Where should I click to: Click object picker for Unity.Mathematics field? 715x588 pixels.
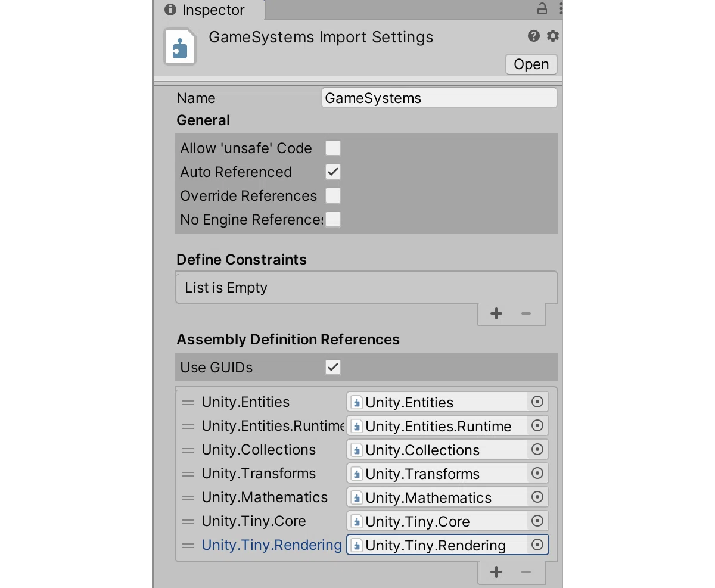[537, 497]
